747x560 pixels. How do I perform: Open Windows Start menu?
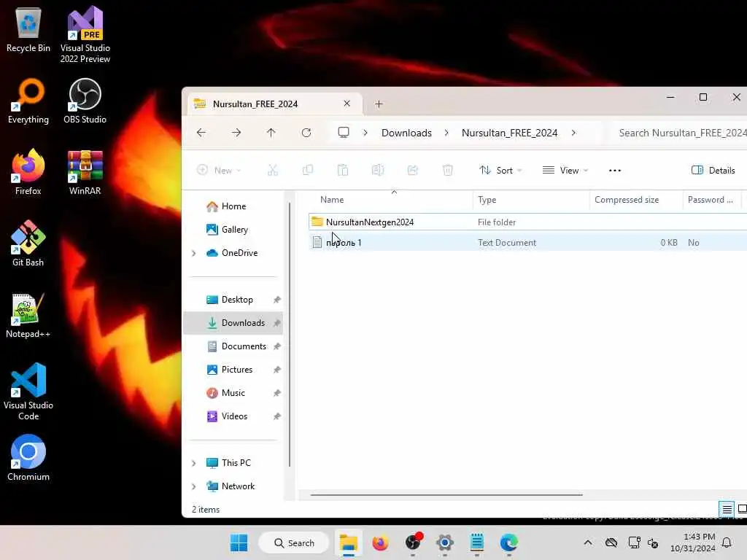coord(239,542)
